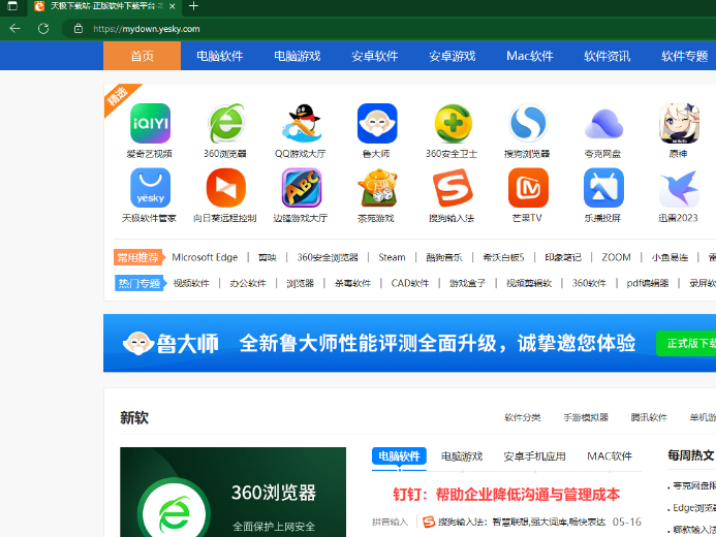Open the 游戏盒子 hot topic link
The height and width of the screenshot is (537, 716).
(x=467, y=283)
